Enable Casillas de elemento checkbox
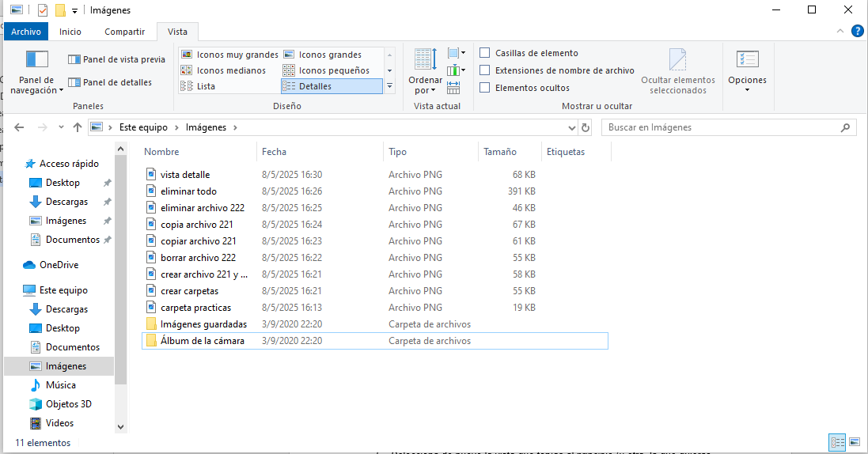868x454 pixels. (x=484, y=53)
